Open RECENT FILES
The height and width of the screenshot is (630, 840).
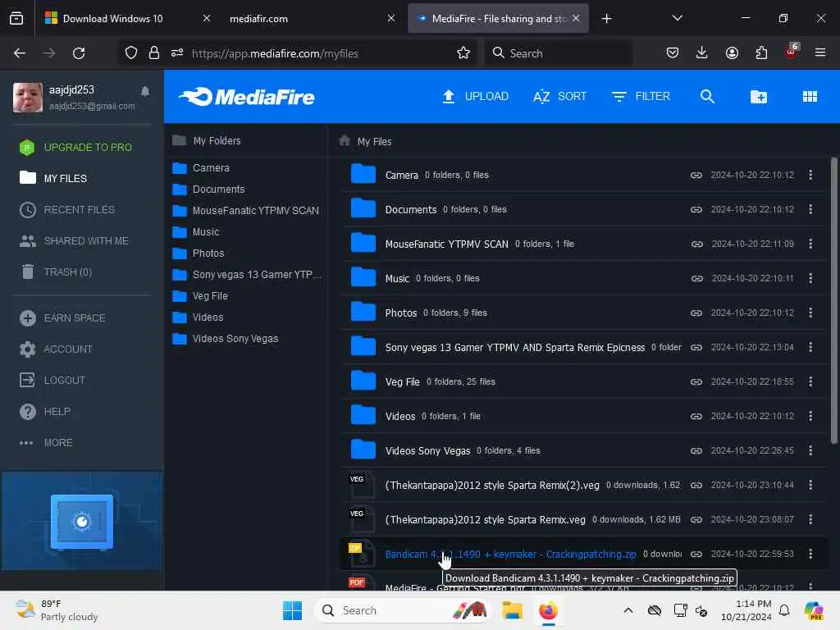(x=67, y=209)
